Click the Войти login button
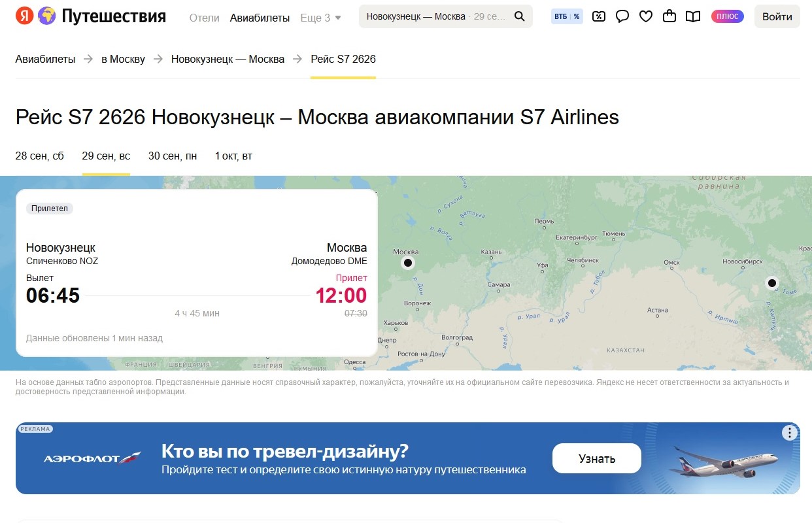This screenshot has height=523, width=812. pos(777,17)
